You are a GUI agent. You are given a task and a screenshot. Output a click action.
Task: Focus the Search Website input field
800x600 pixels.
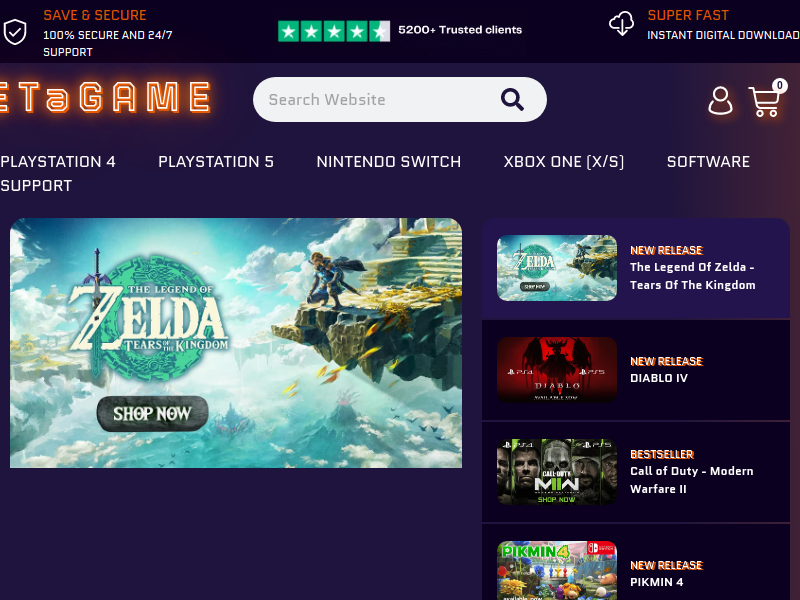[x=399, y=99]
